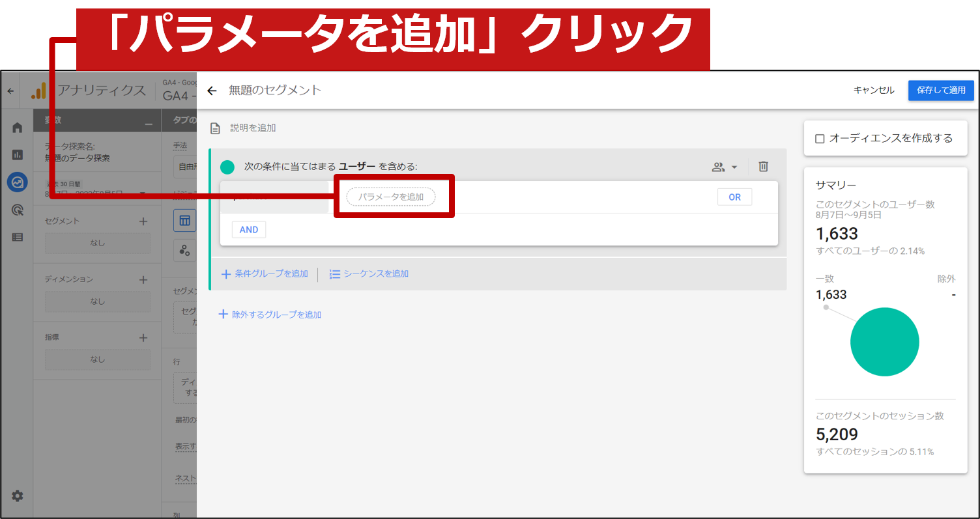Expand the date range dropdown arrow
Screen dimensions: 980x519
143,194
